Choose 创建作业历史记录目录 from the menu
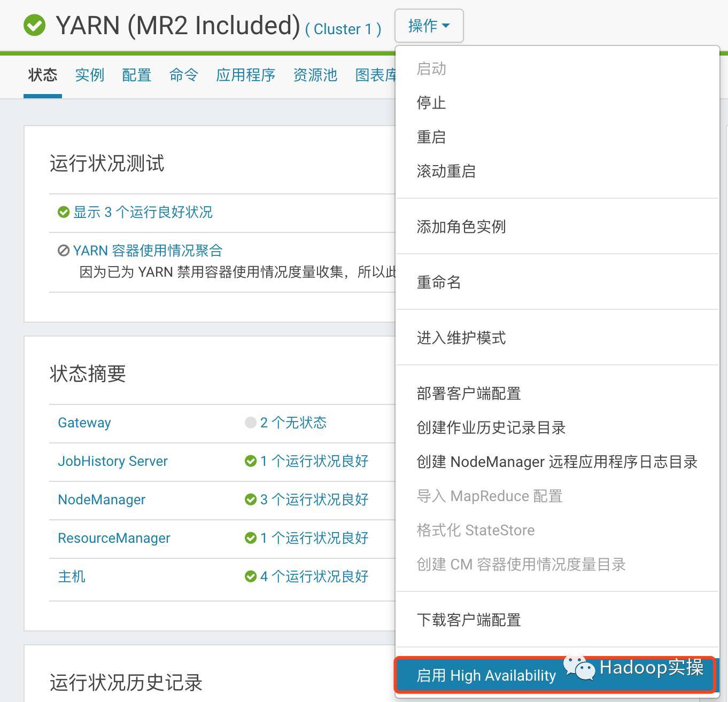Image resolution: width=728 pixels, height=702 pixels. 557,427
